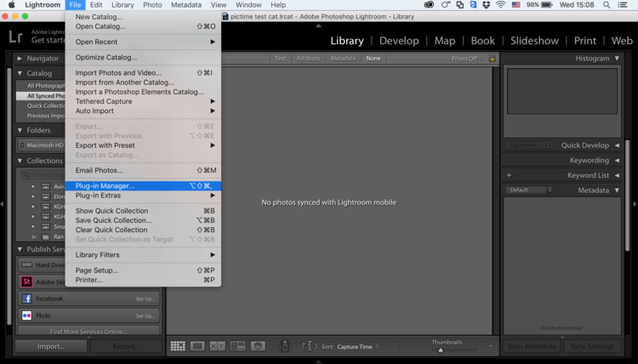Collapse the Collections panel
Screen dimensions: 638x364
click(20, 161)
